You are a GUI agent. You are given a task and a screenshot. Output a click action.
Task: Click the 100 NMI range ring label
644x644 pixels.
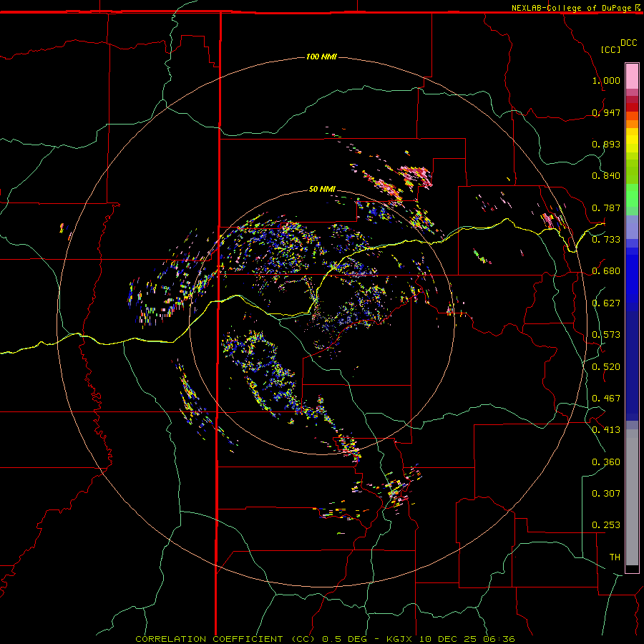pyautogui.click(x=321, y=57)
